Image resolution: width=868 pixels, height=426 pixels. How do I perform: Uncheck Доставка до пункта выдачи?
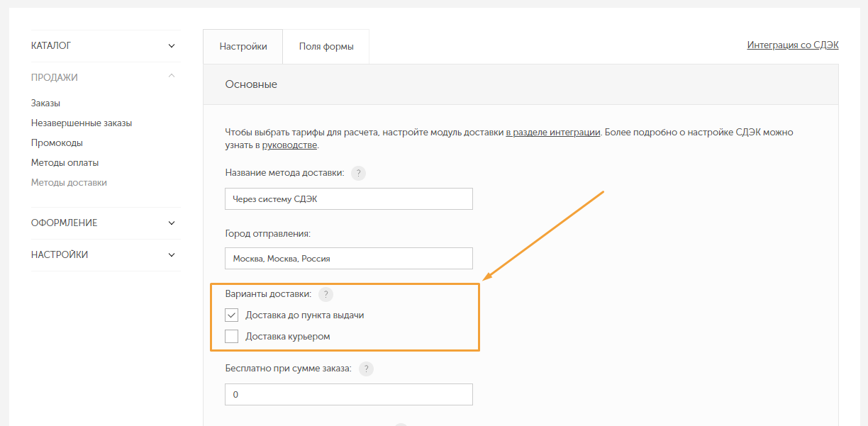pyautogui.click(x=231, y=315)
